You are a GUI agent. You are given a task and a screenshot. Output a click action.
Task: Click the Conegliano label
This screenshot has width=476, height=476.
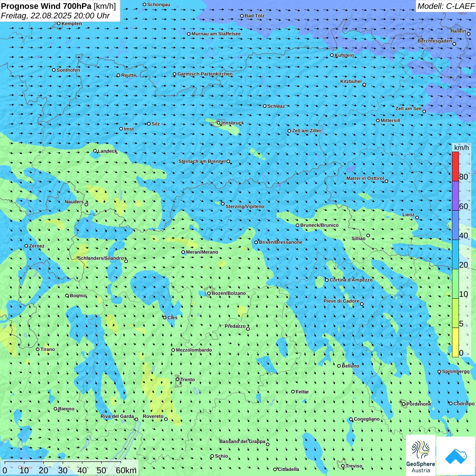367,419
